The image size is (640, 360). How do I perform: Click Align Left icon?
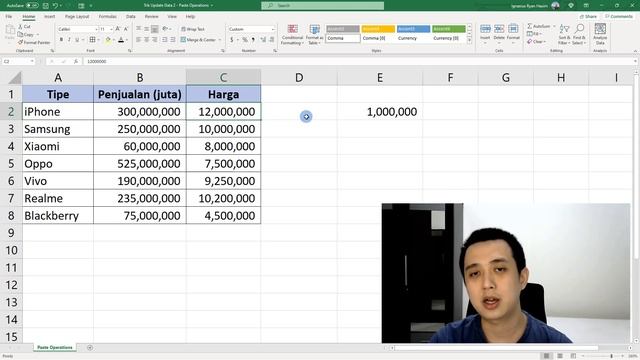[138, 40]
